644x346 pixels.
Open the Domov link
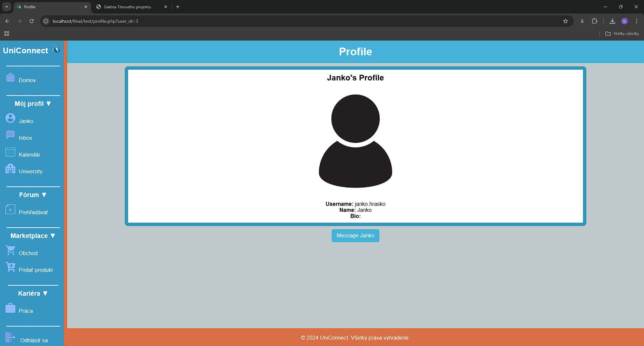click(x=27, y=80)
